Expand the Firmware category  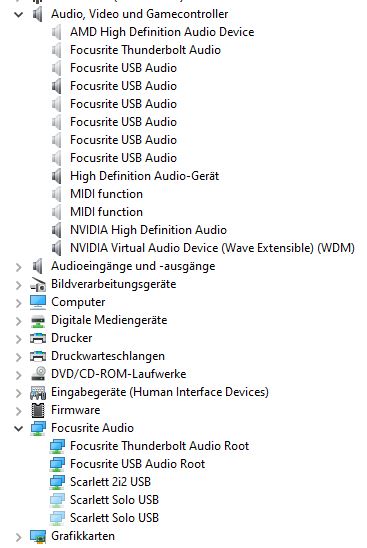[x=19, y=411]
